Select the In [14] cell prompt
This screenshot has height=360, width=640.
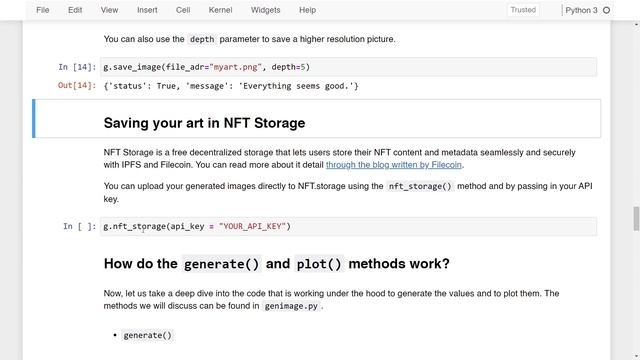tap(77, 67)
